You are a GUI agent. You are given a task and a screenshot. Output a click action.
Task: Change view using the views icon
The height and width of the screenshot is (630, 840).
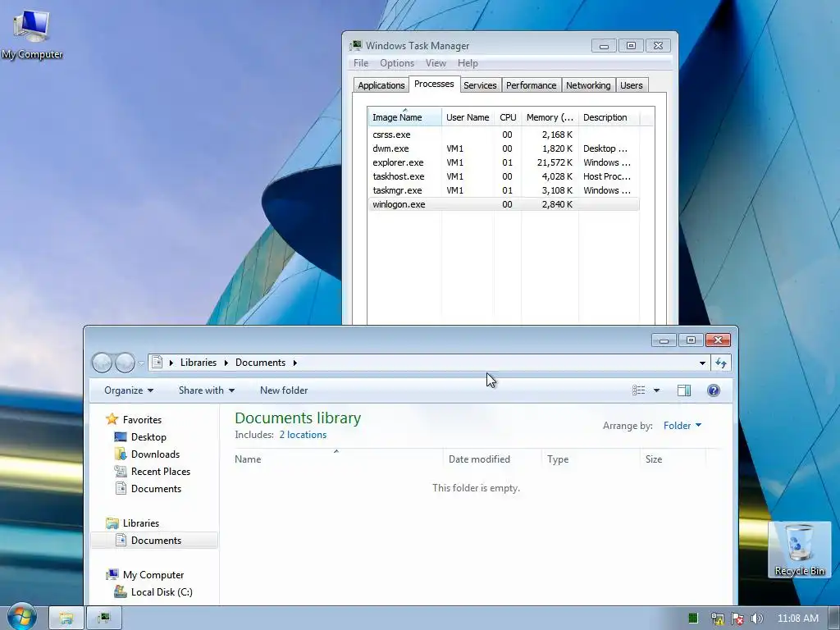tap(638, 390)
